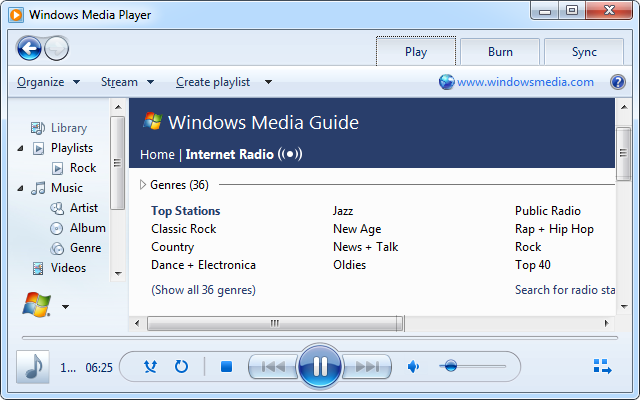Collapse the Playlists tree node
The image size is (640, 400).
[x=22, y=148]
